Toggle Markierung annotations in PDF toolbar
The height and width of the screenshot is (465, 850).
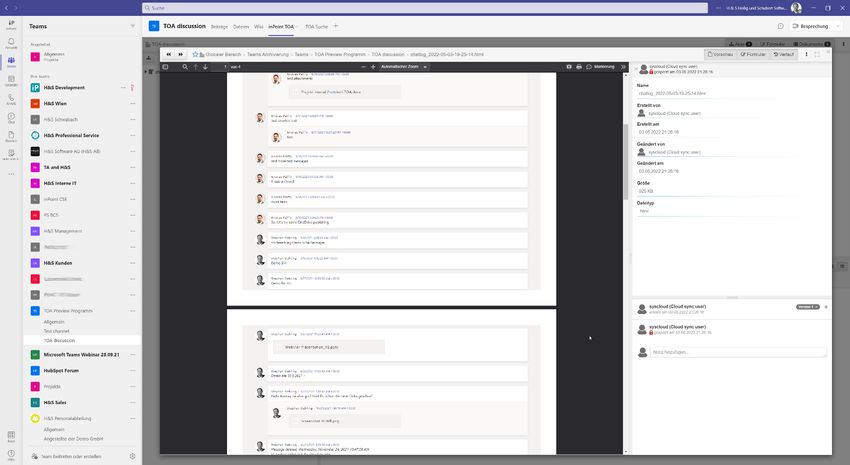[x=600, y=67]
